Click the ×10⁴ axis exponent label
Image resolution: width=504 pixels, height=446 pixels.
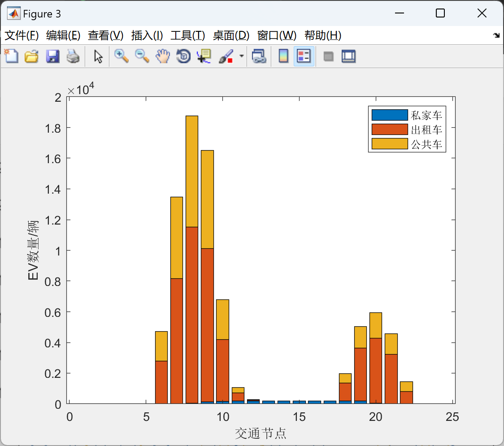point(81,89)
